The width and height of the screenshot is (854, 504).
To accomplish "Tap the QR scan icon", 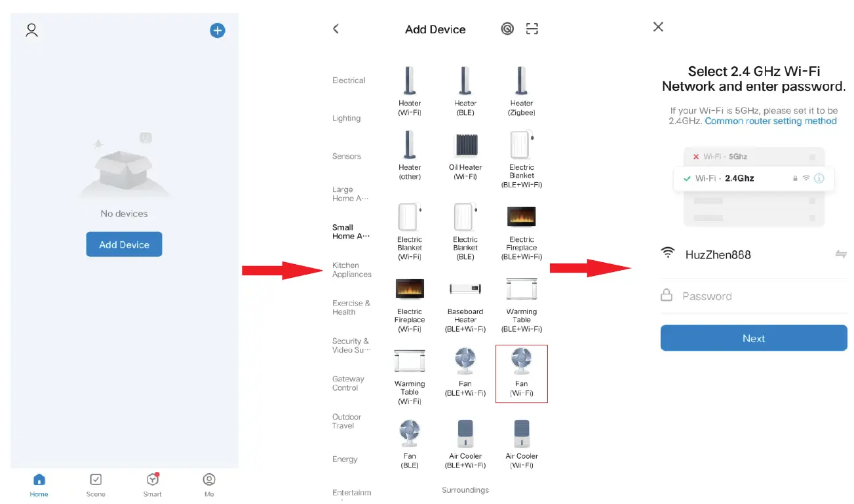I will point(532,29).
